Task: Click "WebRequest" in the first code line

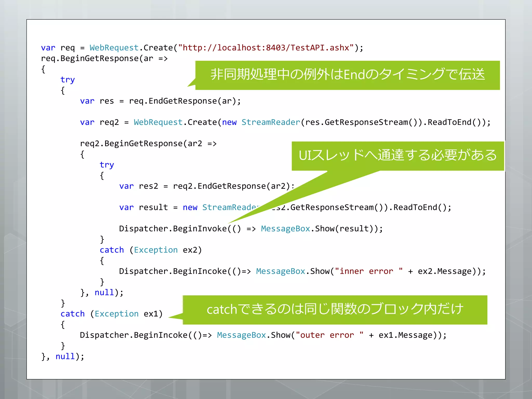Action: click(x=114, y=48)
